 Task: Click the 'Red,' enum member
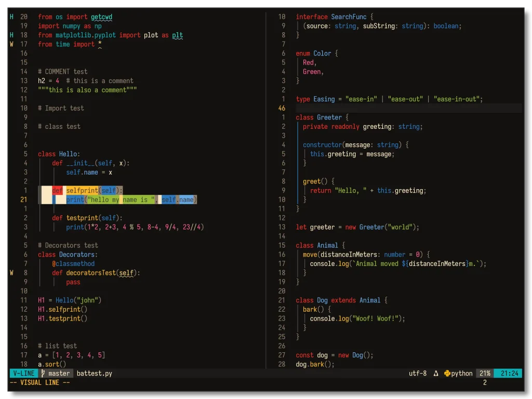click(310, 62)
